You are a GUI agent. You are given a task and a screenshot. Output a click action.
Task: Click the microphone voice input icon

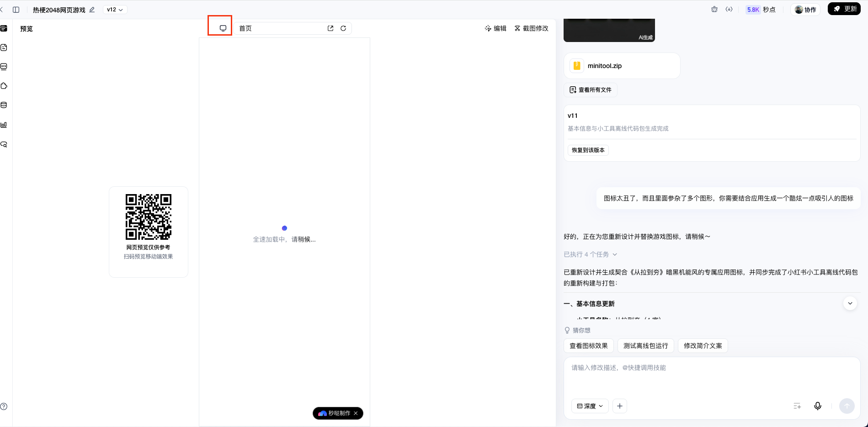818,406
